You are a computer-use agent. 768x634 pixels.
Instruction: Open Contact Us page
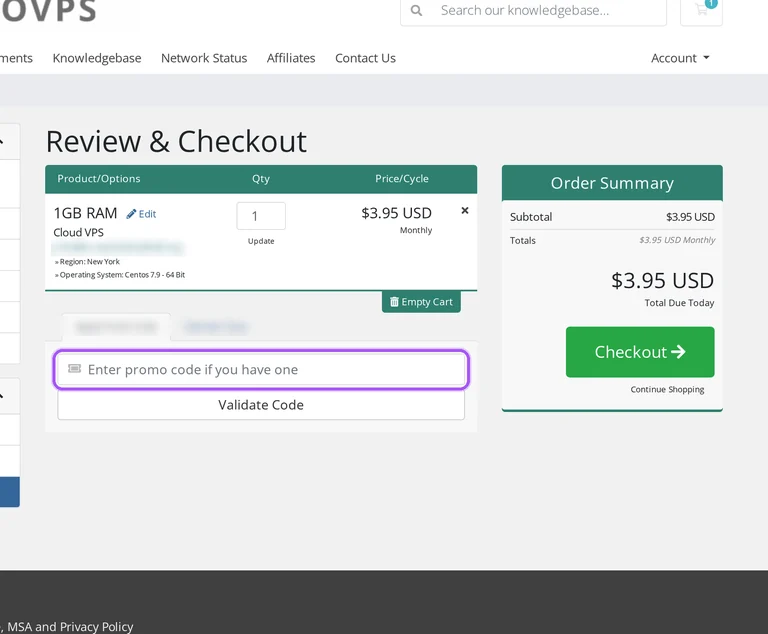coord(365,58)
